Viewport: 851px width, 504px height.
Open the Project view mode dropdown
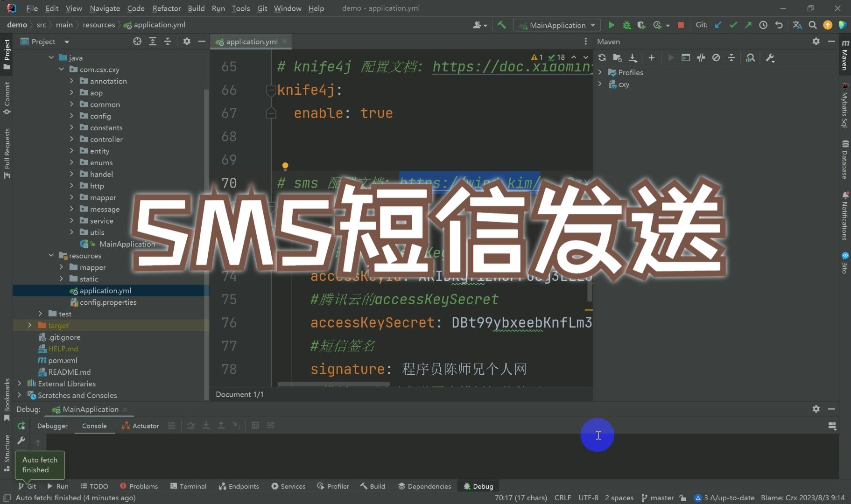(67, 42)
